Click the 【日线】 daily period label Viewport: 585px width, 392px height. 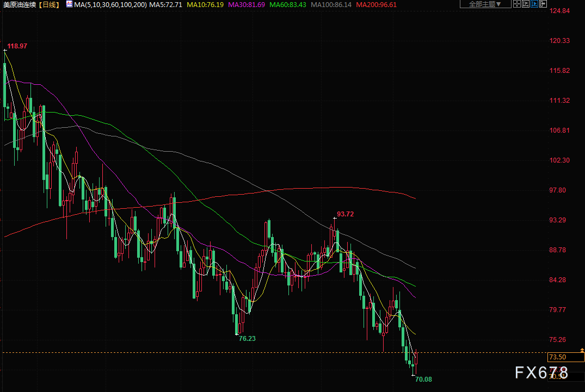pos(49,5)
